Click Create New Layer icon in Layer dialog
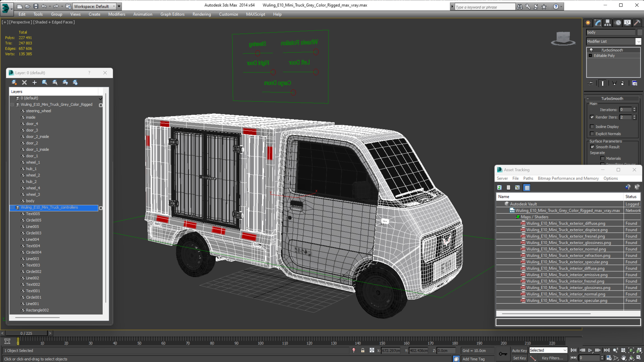 tap(14, 83)
